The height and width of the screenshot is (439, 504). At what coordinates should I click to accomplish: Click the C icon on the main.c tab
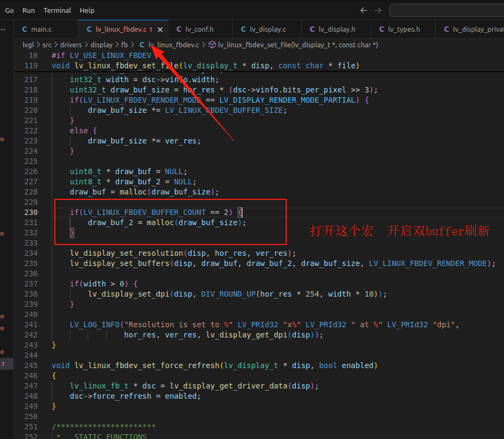(x=24, y=29)
